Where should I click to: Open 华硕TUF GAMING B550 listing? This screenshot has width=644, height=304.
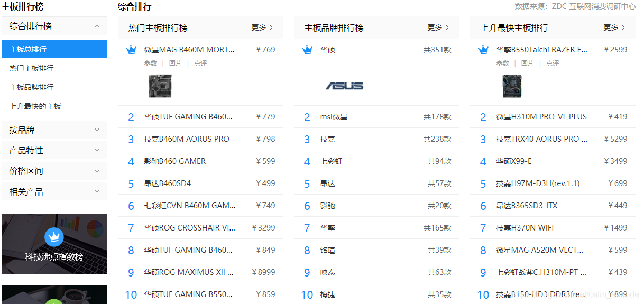(x=188, y=294)
